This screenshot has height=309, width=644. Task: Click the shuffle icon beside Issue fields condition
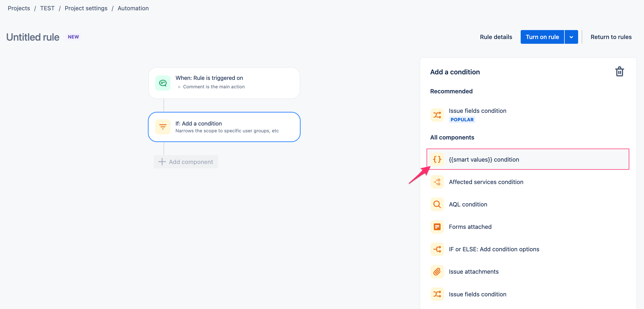tap(437, 115)
